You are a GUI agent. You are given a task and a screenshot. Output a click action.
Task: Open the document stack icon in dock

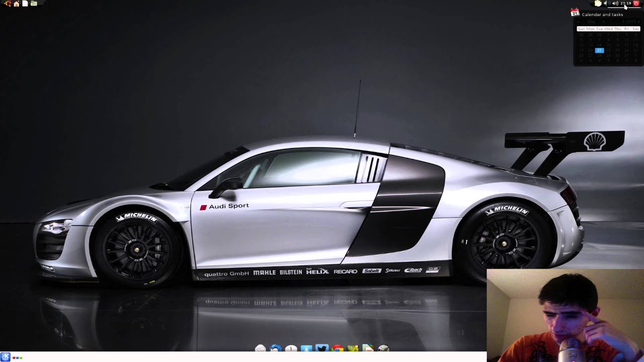368,348
